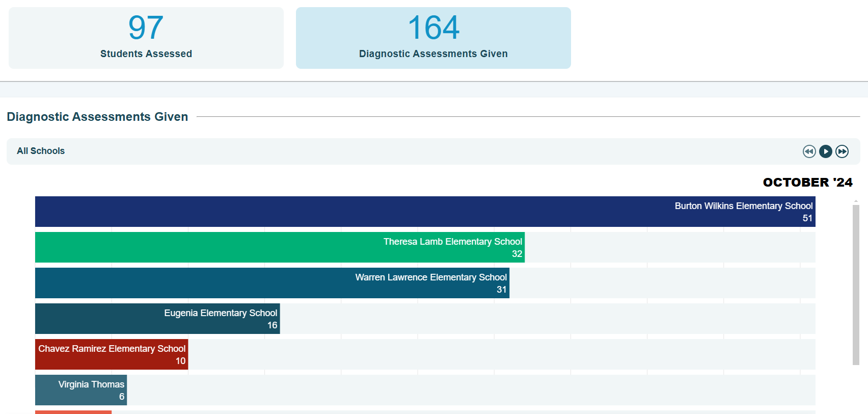Image resolution: width=868 pixels, height=414 pixels.
Task: Click the chart's vertical scrollbar thumb
Action: pos(856,285)
